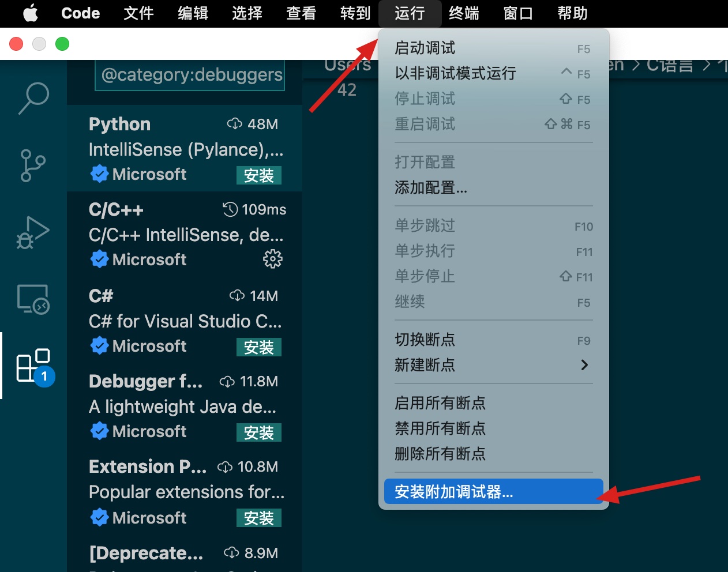Open the Apple menu

click(x=30, y=13)
